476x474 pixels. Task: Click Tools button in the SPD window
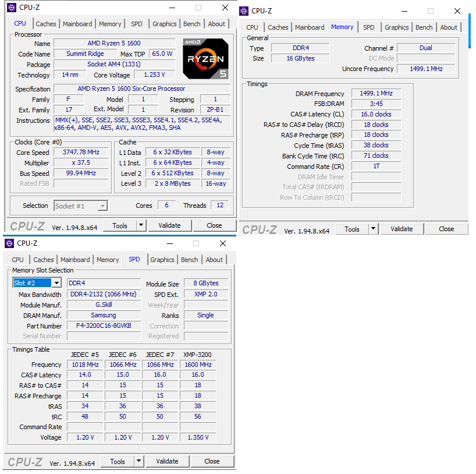pyautogui.click(x=118, y=462)
